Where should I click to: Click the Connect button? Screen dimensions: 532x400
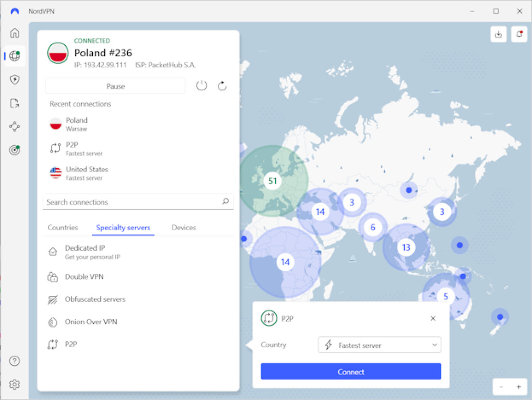click(351, 372)
